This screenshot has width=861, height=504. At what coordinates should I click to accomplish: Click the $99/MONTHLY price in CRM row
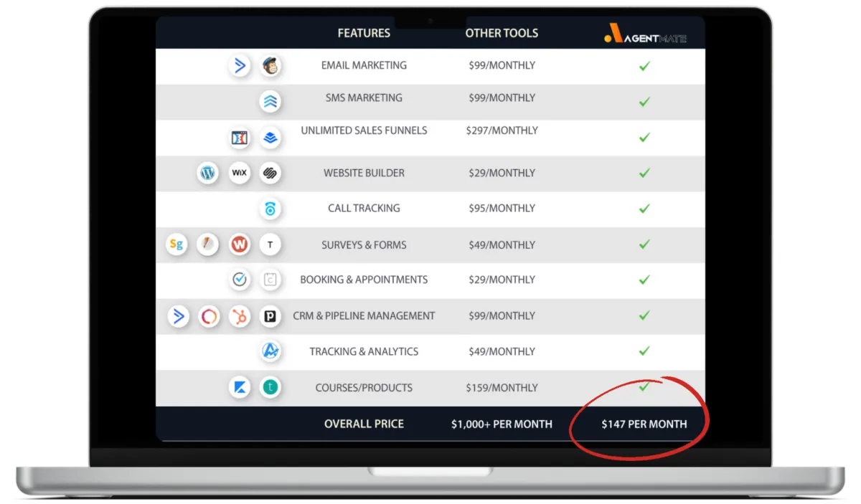coord(502,315)
